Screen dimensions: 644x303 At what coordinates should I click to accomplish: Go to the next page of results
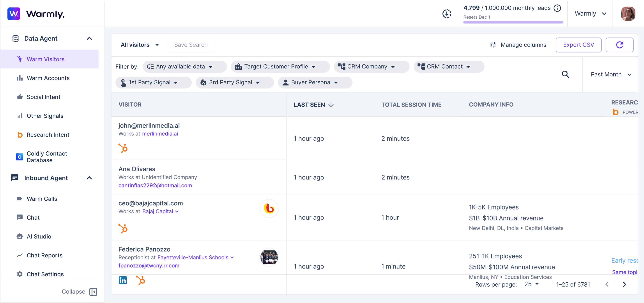(x=624, y=284)
